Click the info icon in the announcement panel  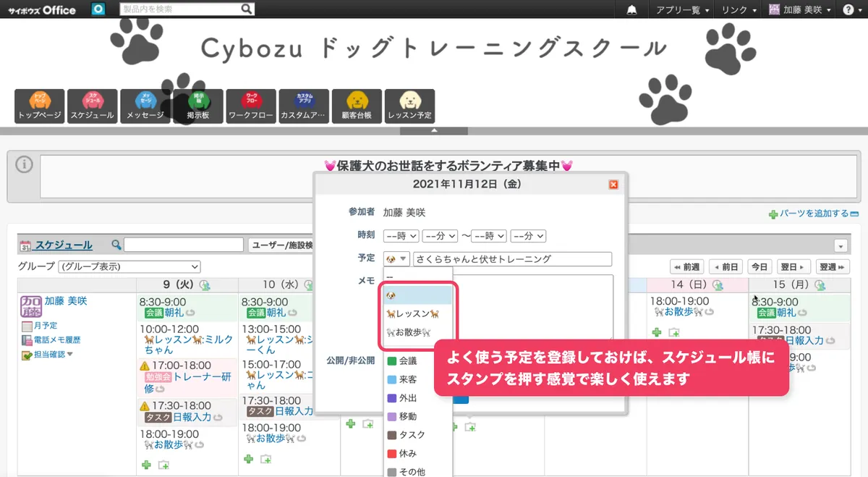(24, 165)
